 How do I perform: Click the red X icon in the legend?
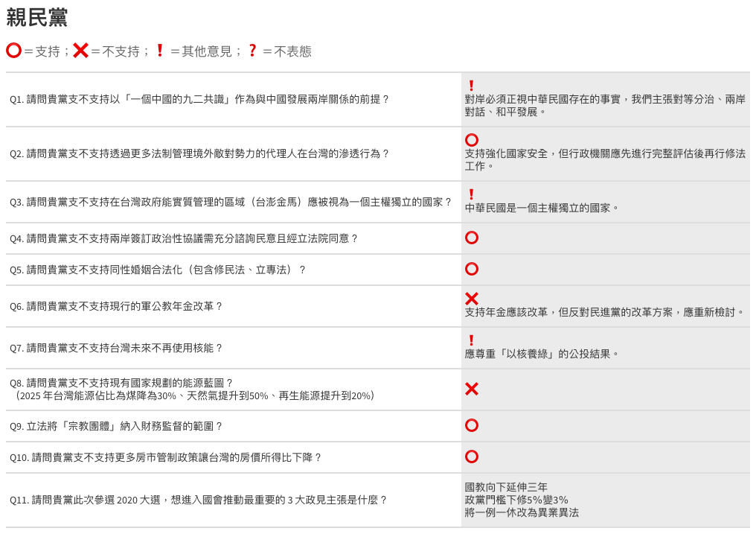pos(80,50)
